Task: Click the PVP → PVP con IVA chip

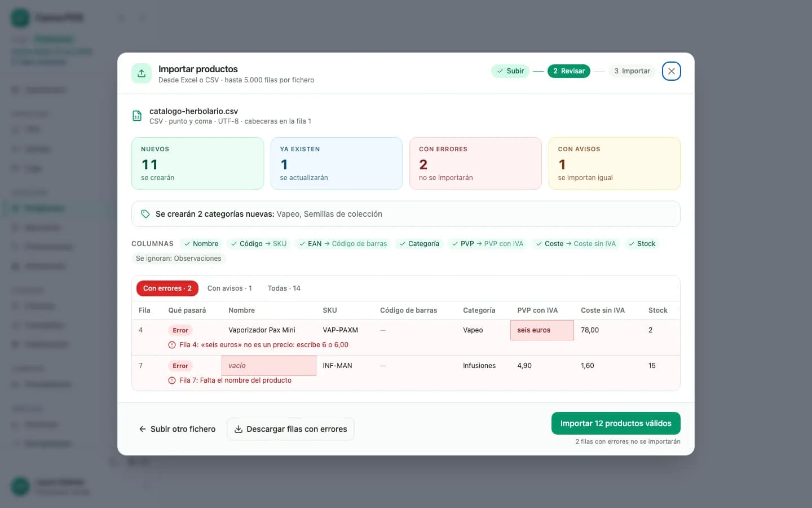Action: [488, 244]
